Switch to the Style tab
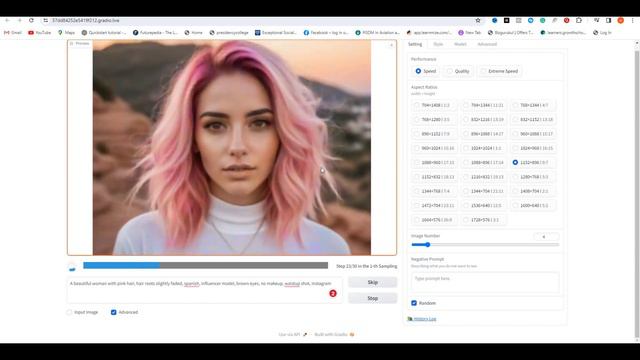640x360 pixels. (x=438, y=44)
